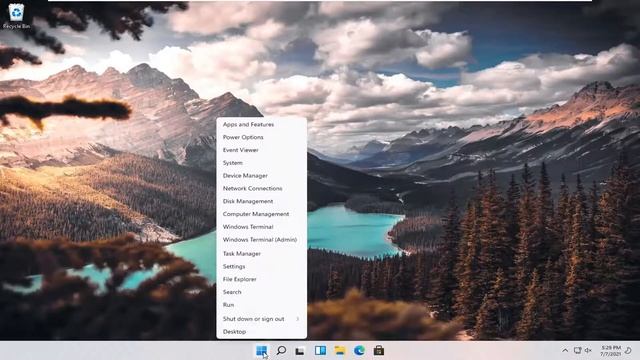Open the notification moon icon
640x360 pixels.
coord(629,351)
